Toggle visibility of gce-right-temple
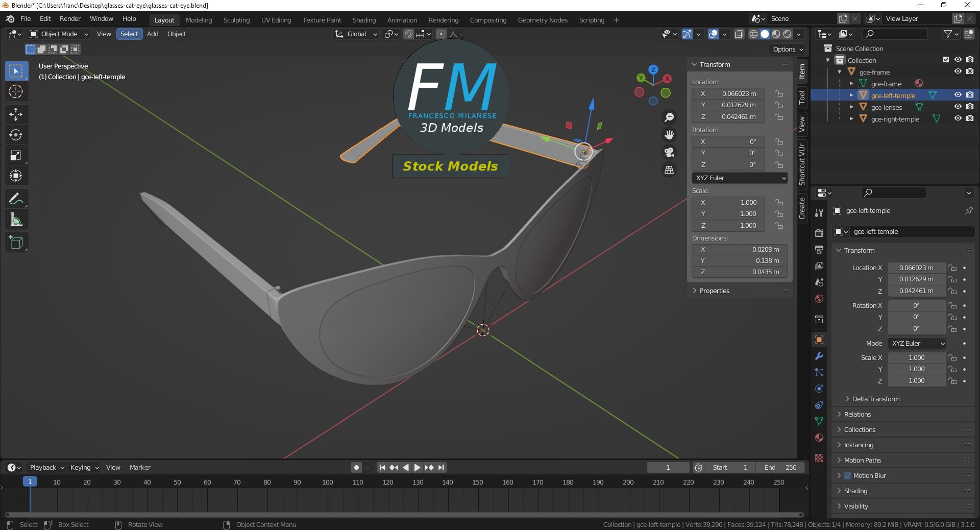 click(x=958, y=118)
